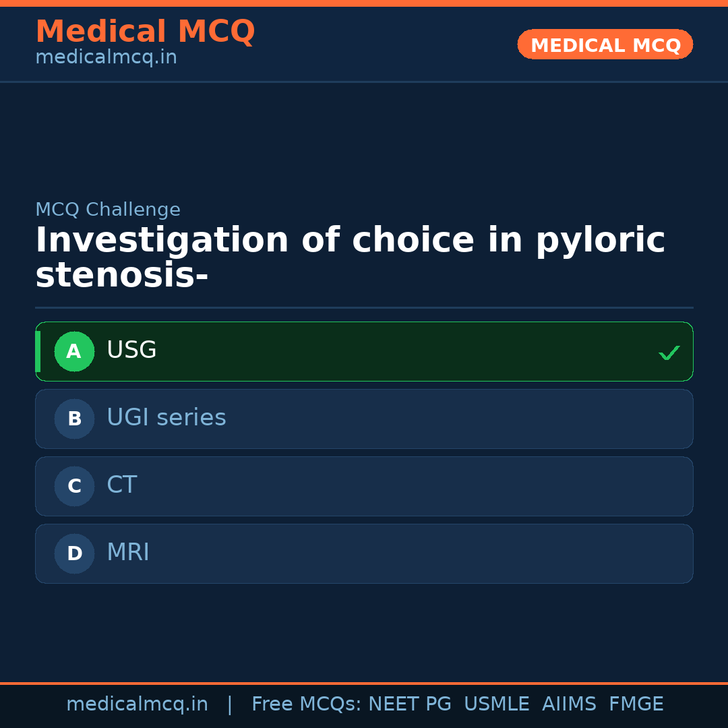This screenshot has height=728, width=728.
Task: Select answer option UGI series
Action: click(x=364, y=419)
